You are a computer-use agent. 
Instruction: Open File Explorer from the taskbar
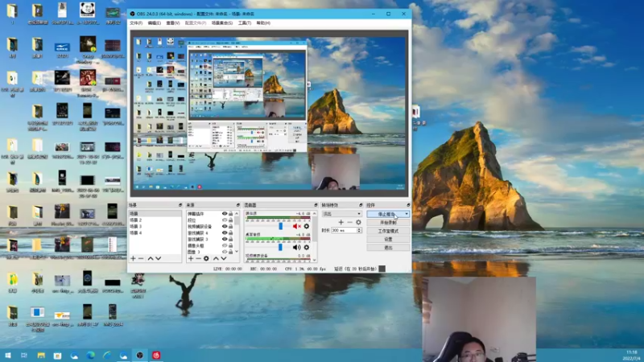41,356
